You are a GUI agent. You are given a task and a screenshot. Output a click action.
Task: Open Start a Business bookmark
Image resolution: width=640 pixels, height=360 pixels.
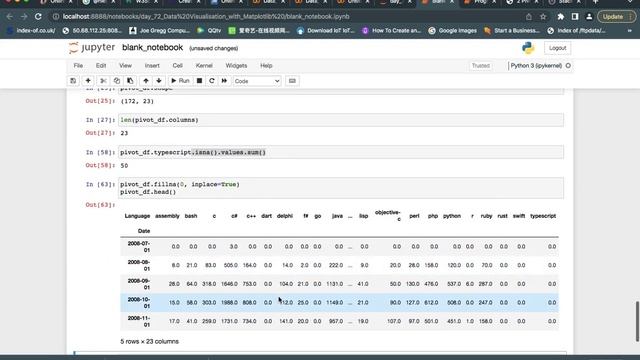pos(512,31)
